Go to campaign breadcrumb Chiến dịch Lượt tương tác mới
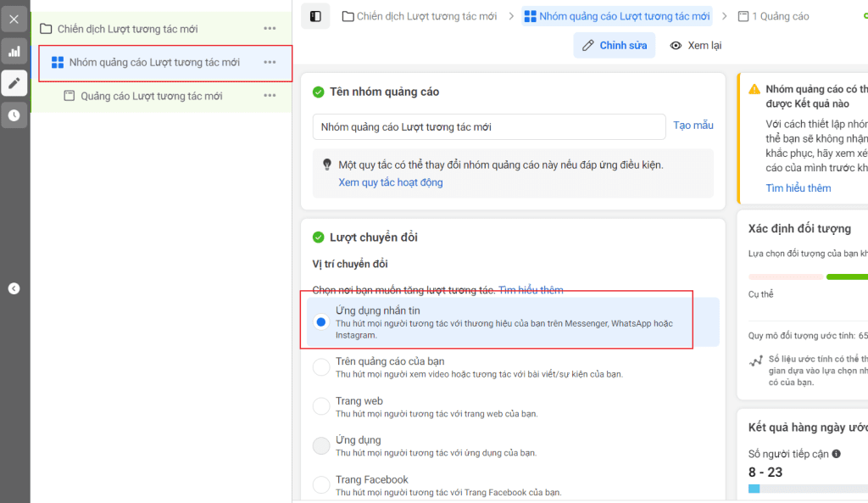This screenshot has width=868, height=503. 419,17
